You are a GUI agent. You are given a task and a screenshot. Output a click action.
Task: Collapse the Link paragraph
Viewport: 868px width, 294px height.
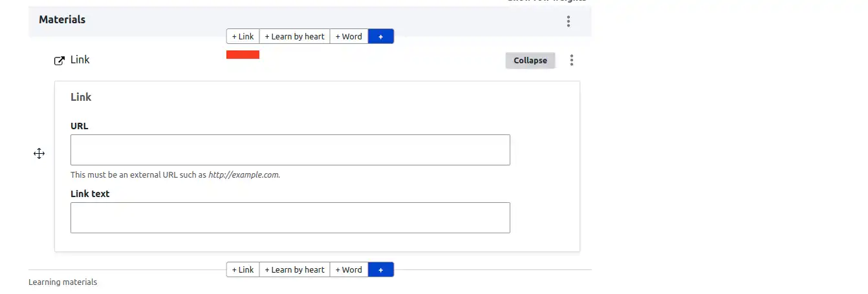coord(530,61)
